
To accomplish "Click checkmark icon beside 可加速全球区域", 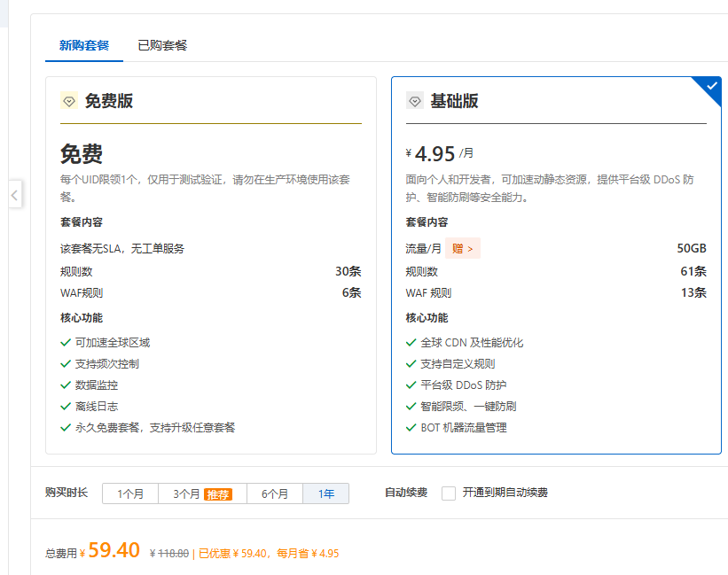I will point(66,343).
